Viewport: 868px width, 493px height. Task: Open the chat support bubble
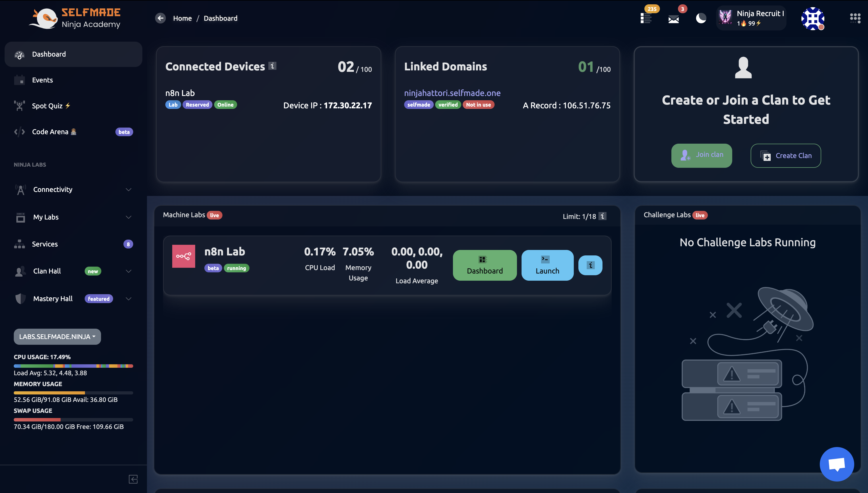[x=837, y=464]
